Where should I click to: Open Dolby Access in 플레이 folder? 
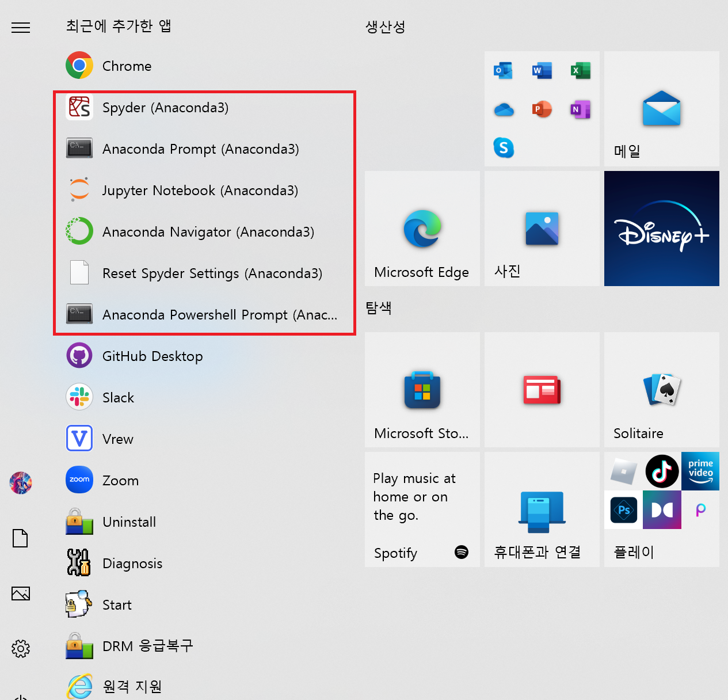pos(662,509)
